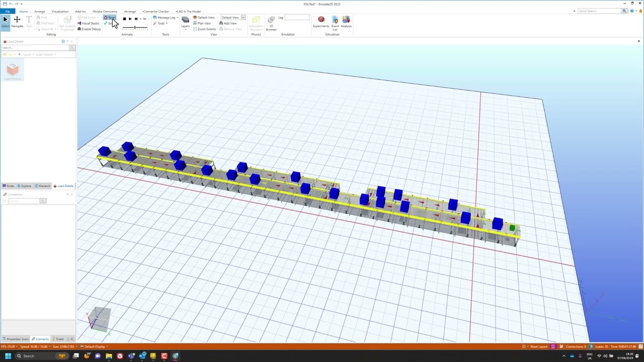Image resolution: width=644 pixels, height=362 pixels.
Task: Switch to the Load Deleter panel tab
Action: point(64,186)
